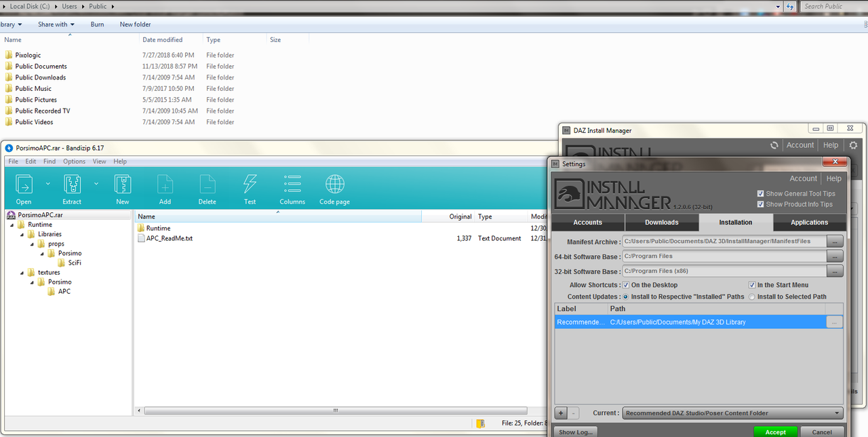Switch to the Downloads tab

pyautogui.click(x=662, y=223)
